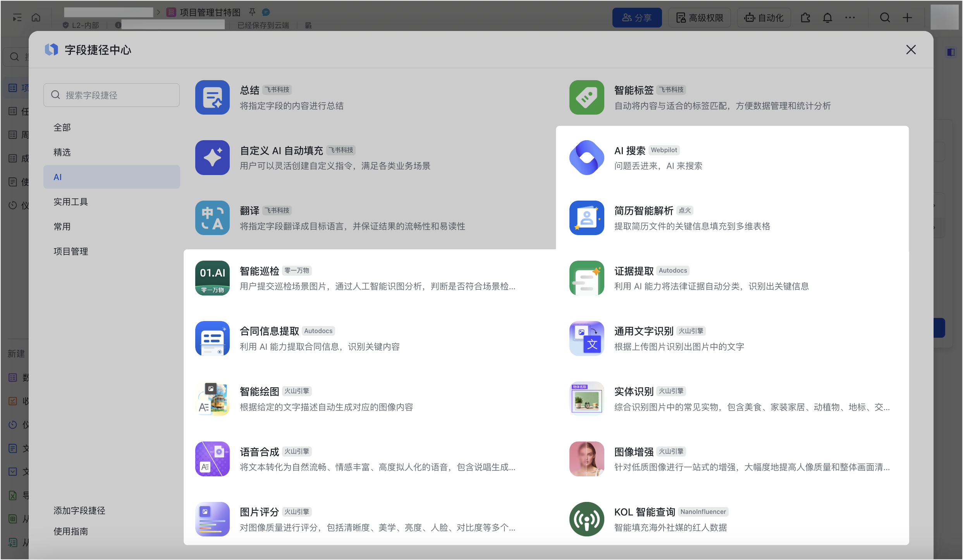
Task: Select the 图片评分 scoring icon
Action: pyautogui.click(x=212, y=519)
